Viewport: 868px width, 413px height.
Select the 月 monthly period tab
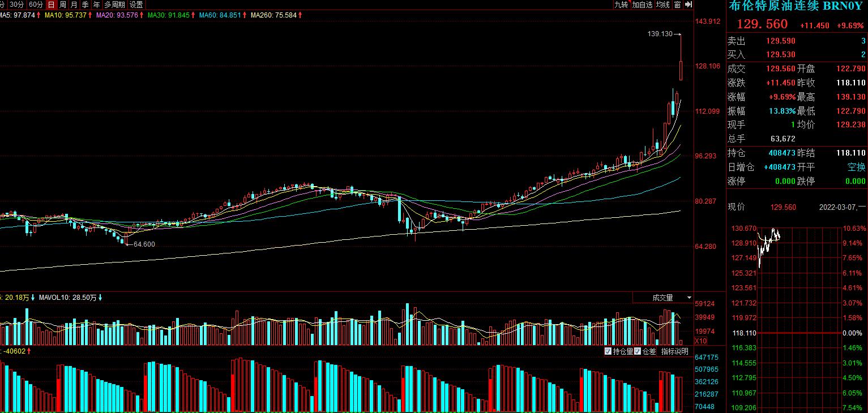(74, 5)
